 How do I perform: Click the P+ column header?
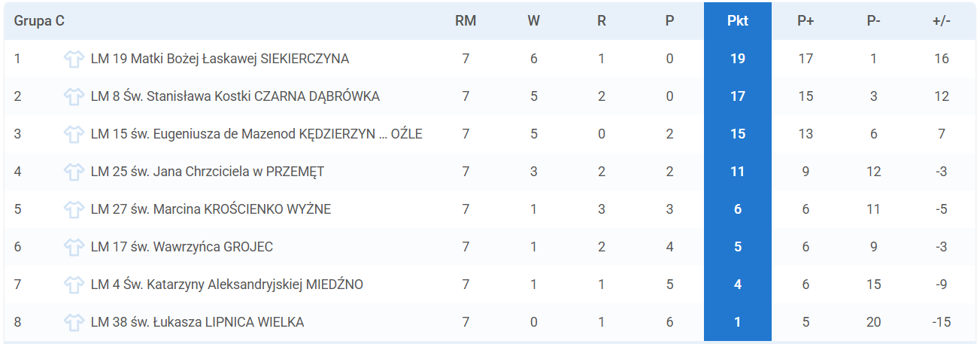coord(806,21)
